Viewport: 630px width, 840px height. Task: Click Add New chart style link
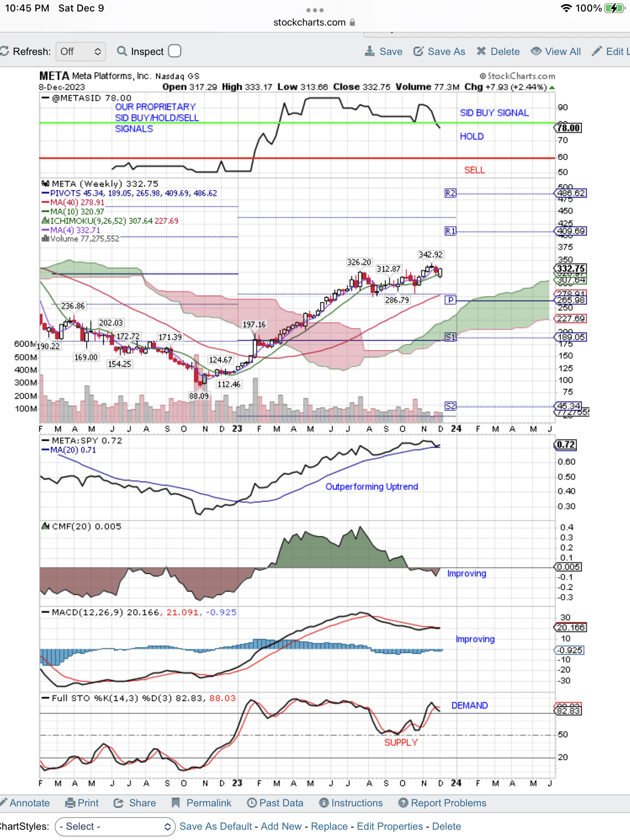click(x=281, y=826)
